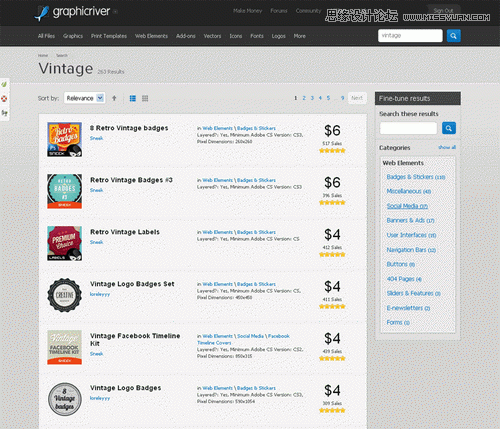The image size is (500, 429).
Task: Click the Search breadcrumb link
Action: coord(62,55)
